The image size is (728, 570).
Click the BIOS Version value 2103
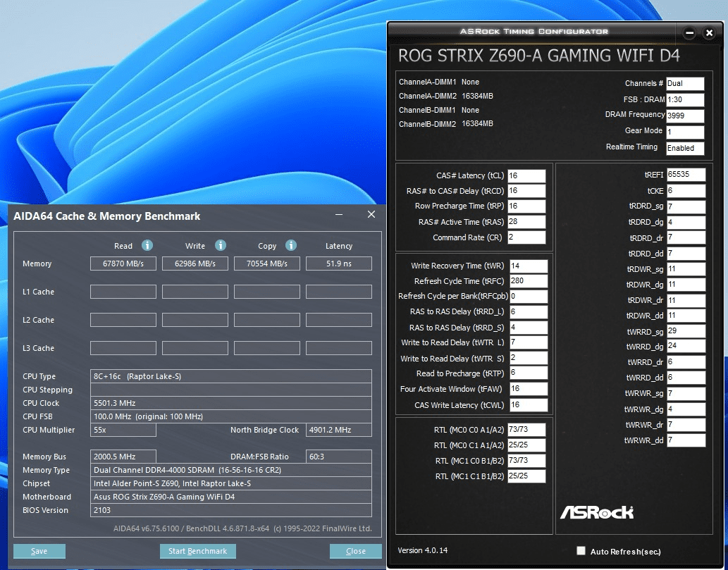point(231,510)
